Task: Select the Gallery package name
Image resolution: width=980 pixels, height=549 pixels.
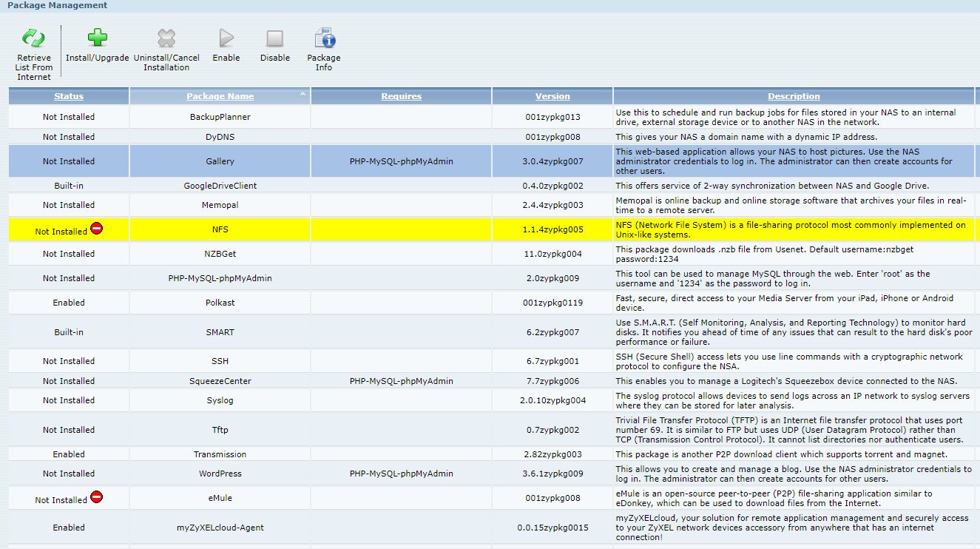Action: (220, 161)
